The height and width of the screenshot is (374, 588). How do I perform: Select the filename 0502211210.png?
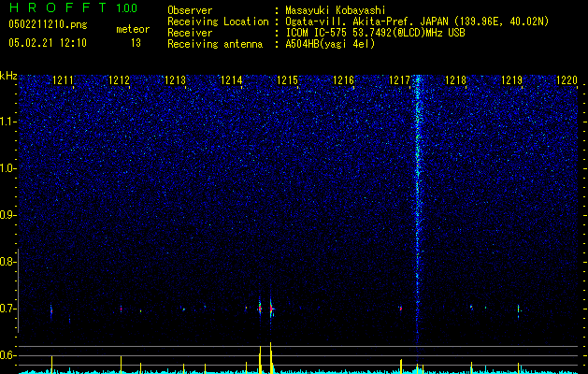[48, 24]
